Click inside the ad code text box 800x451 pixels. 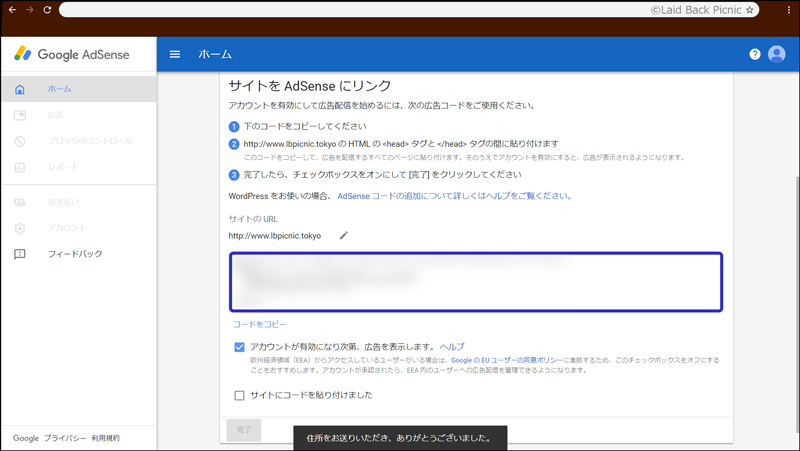(476, 282)
